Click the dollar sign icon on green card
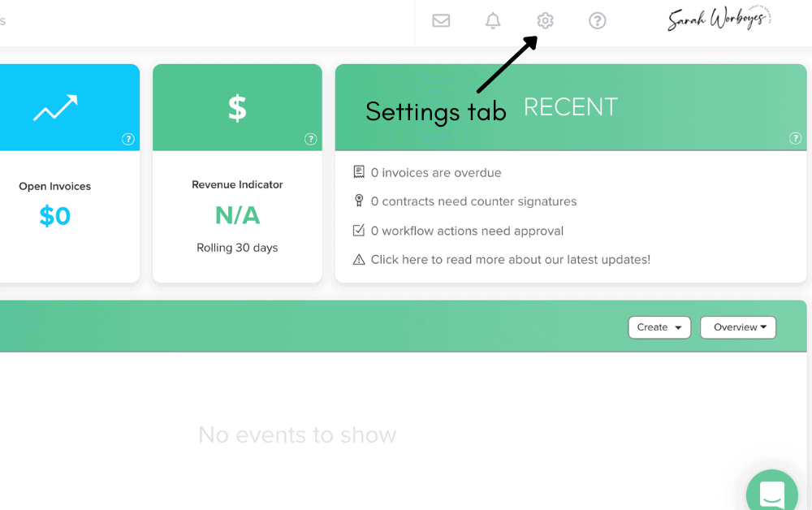 pyautogui.click(x=237, y=108)
